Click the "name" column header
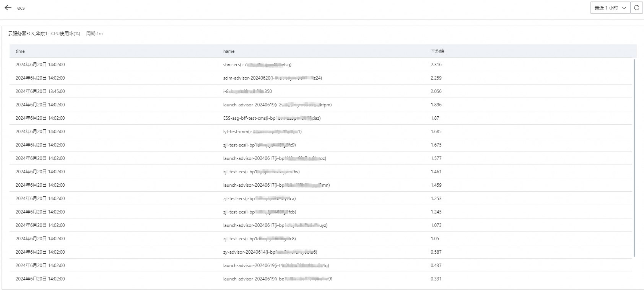Screen dimensions: 644x290 pos(229,51)
